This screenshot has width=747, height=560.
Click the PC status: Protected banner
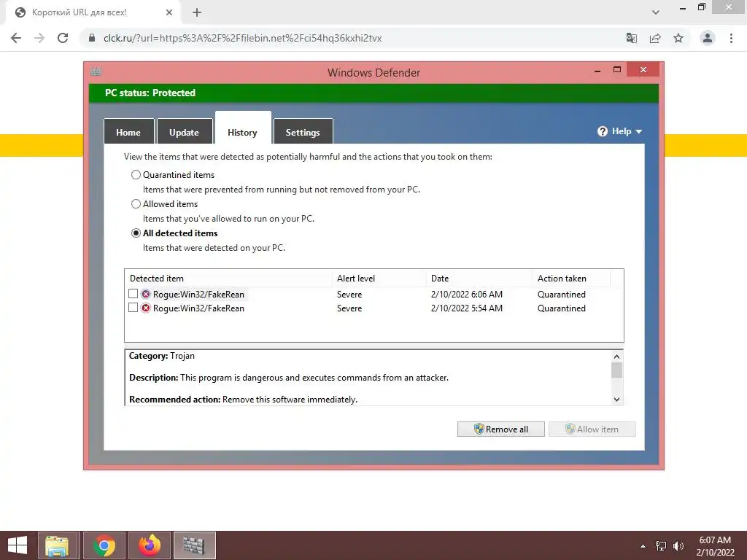point(373,93)
